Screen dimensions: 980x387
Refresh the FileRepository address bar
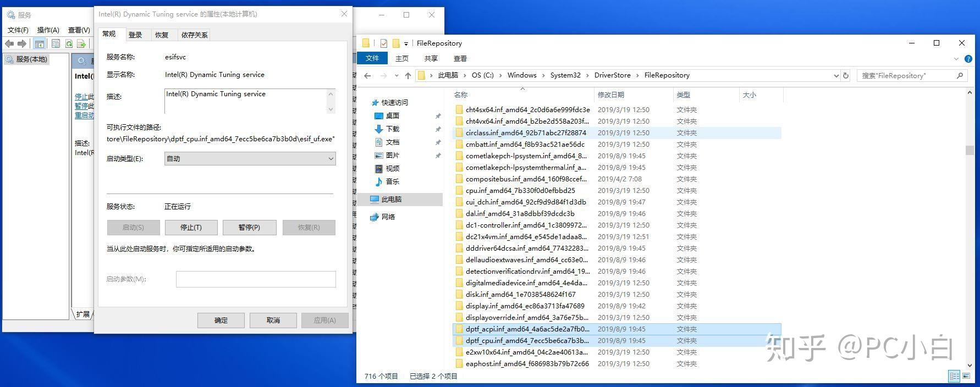point(846,75)
